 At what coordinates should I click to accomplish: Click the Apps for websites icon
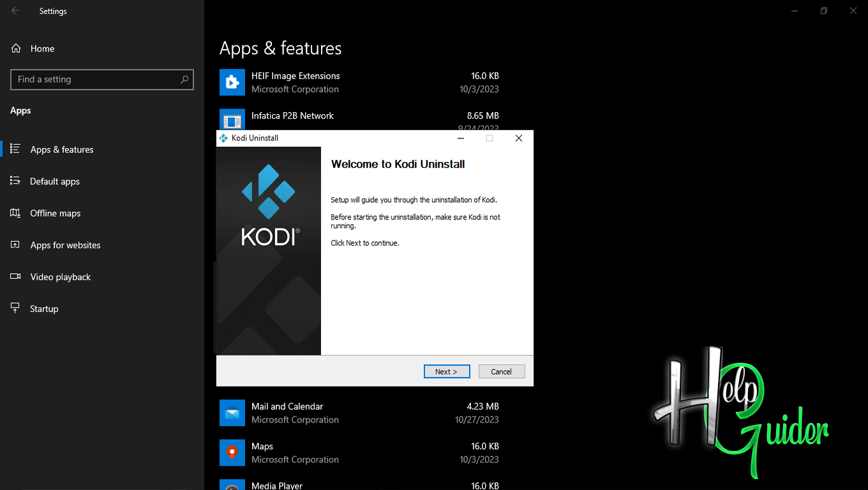coord(15,244)
